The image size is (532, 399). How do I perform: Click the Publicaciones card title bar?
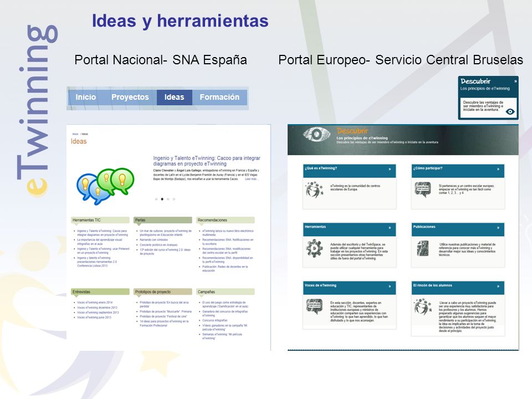pos(458,229)
